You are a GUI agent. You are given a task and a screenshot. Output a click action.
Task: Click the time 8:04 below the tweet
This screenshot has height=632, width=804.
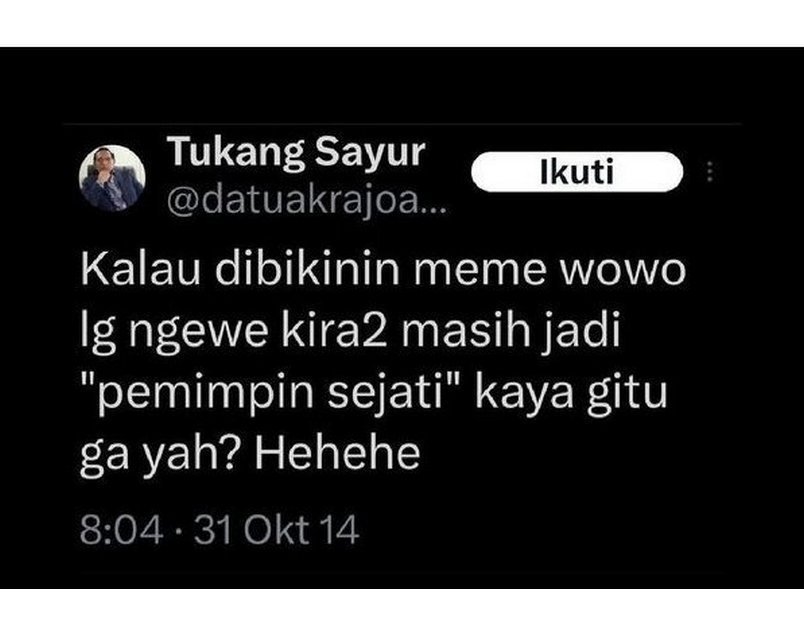point(122,529)
